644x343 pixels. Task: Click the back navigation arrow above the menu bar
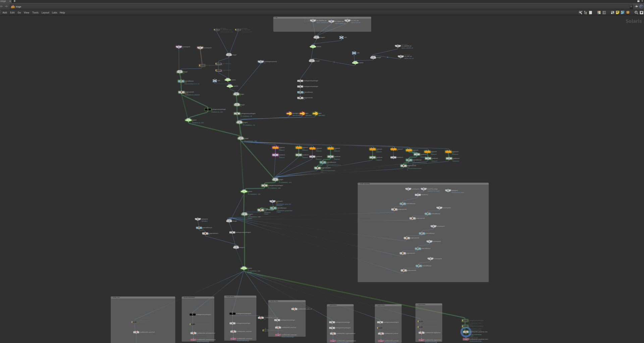[x=2, y=6]
